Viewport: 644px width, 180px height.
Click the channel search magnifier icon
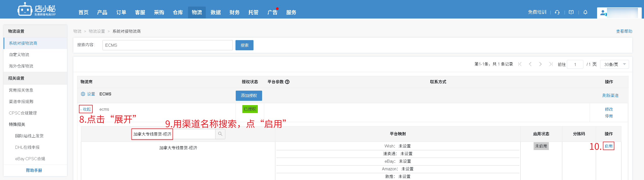[220, 134]
